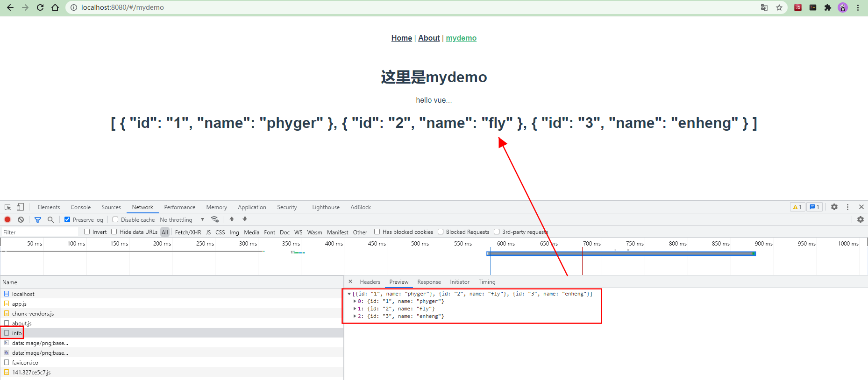The height and width of the screenshot is (380, 868).
Task: Check the Hide data URLs option
Action: coord(114,232)
